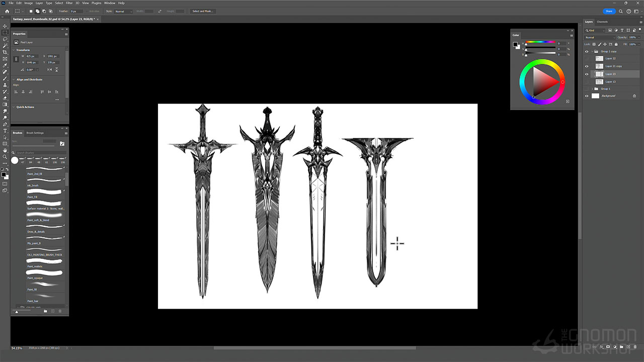Click the Select and Mask button
Image resolution: width=644 pixels, height=362 pixels.
pyautogui.click(x=203, y=11)
